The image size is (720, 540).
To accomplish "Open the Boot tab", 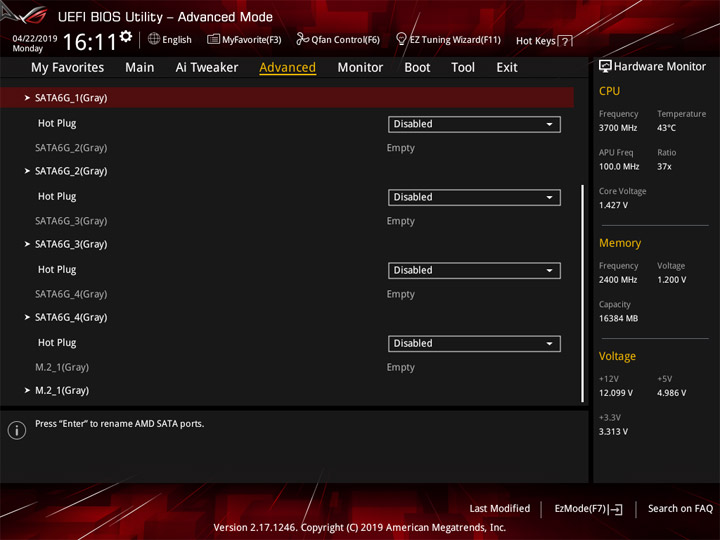I will (417, 68).
